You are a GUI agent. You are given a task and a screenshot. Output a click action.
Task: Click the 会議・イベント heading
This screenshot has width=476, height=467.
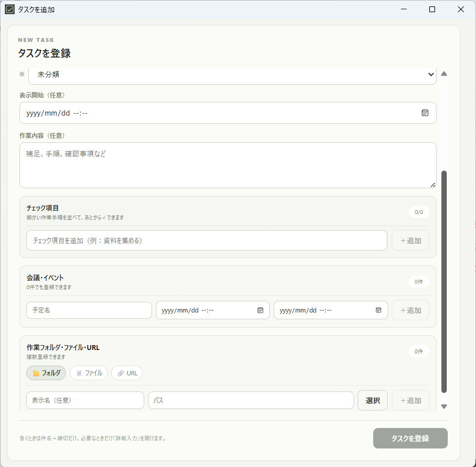tap(45, 278)
